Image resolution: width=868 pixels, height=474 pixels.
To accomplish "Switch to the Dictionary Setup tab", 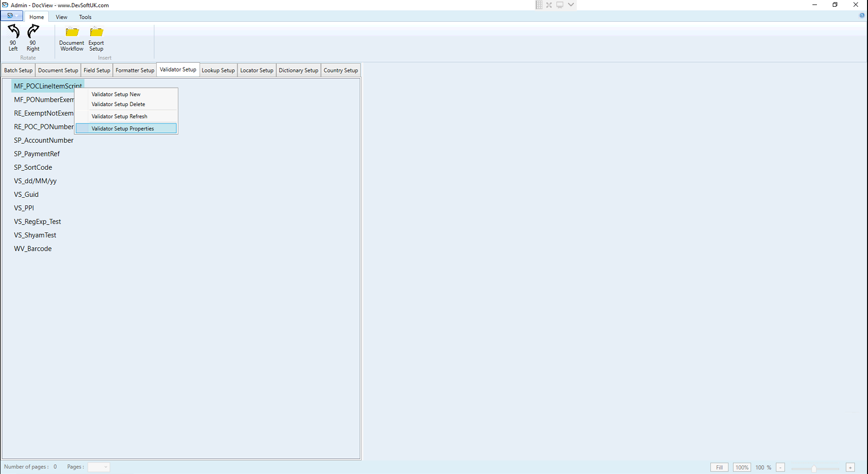I will pos(298,70).
